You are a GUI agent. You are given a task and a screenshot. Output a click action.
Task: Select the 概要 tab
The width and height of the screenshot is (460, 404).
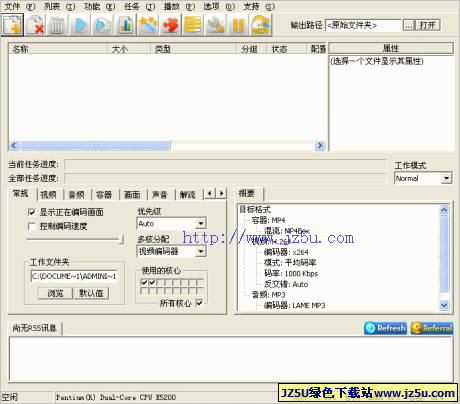coord(247,193)
